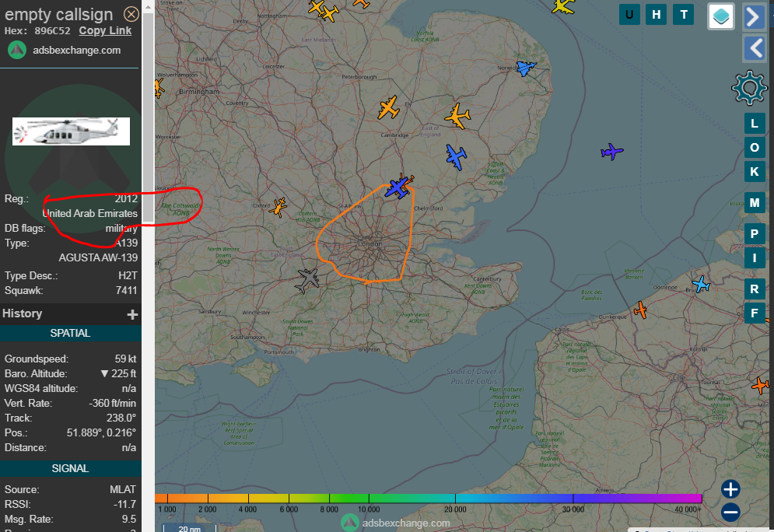The image size is (774, 532).
Task: Click the squawk value 7411
Action: [x=126, y=290]
